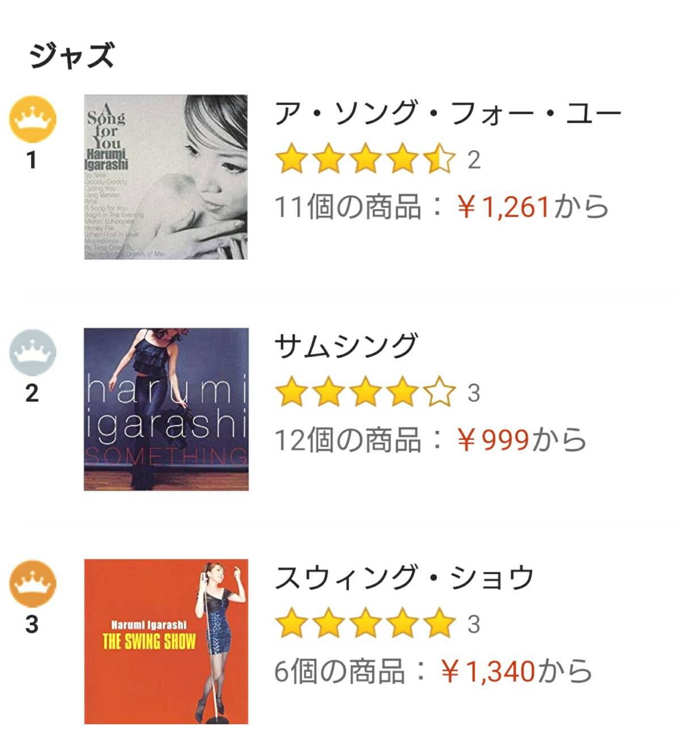700x751 pixels.
Task: Click the ￥1,261から price
Action: [x=533, y=207]
